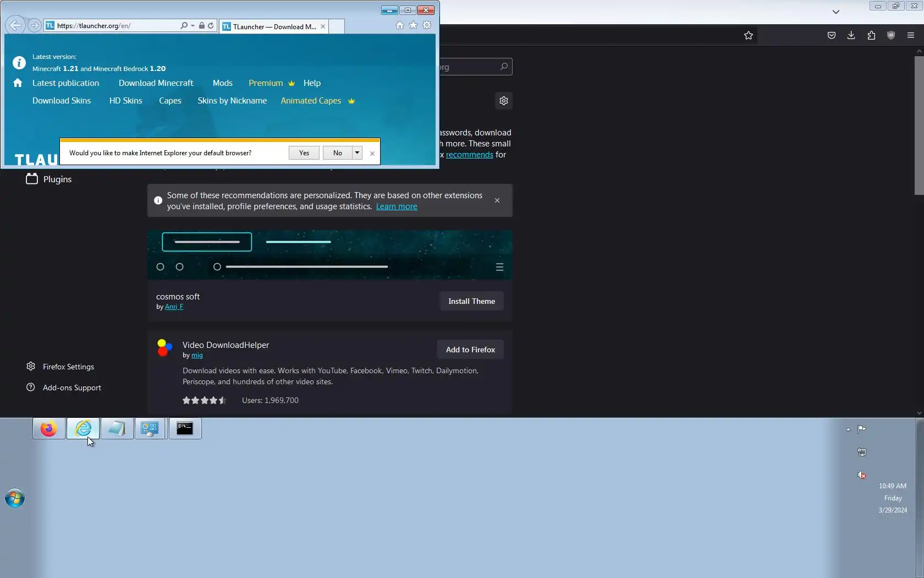Click the Firefox taskbar icon
Viewport: 924px width, 578px height.
(49, 428)
